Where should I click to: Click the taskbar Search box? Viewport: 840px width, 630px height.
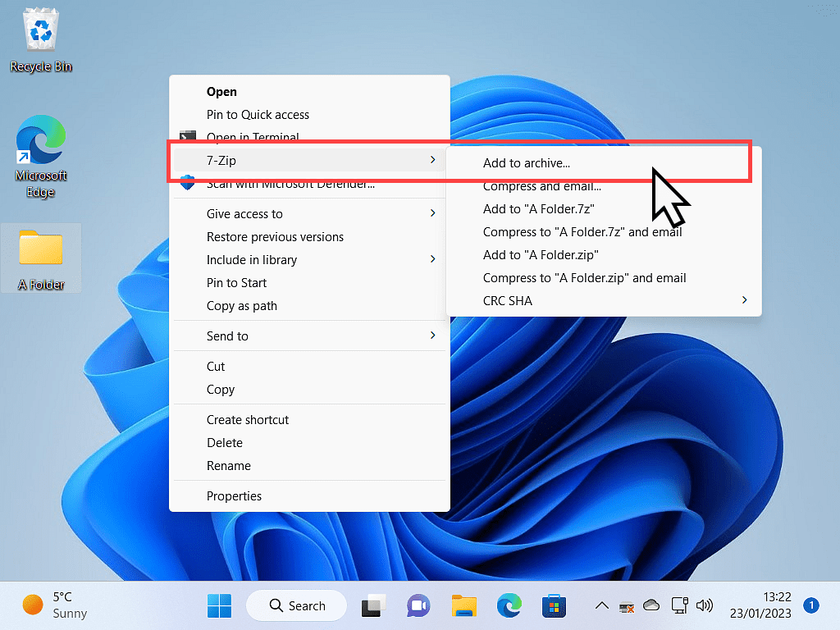coord(296,606)
